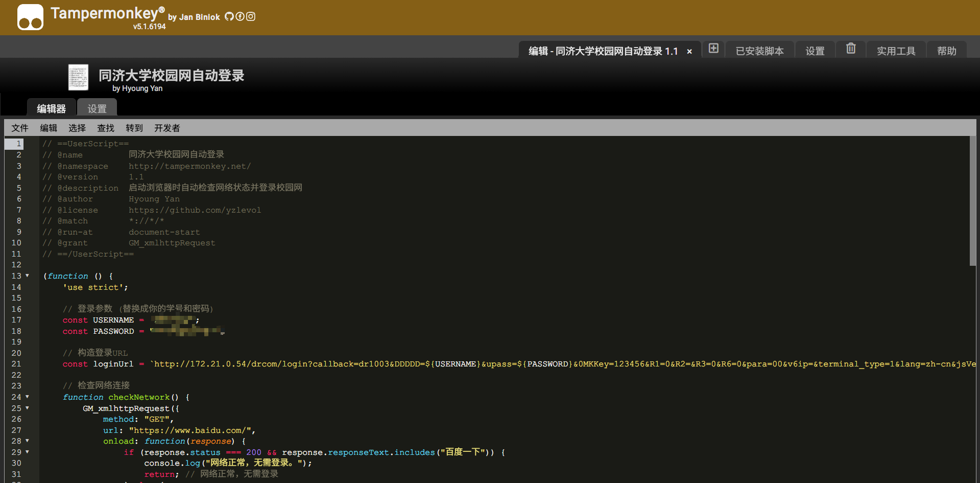Open the 帮助 tab
The width and height of the screenshot is (980, 483).
point(946,51)
